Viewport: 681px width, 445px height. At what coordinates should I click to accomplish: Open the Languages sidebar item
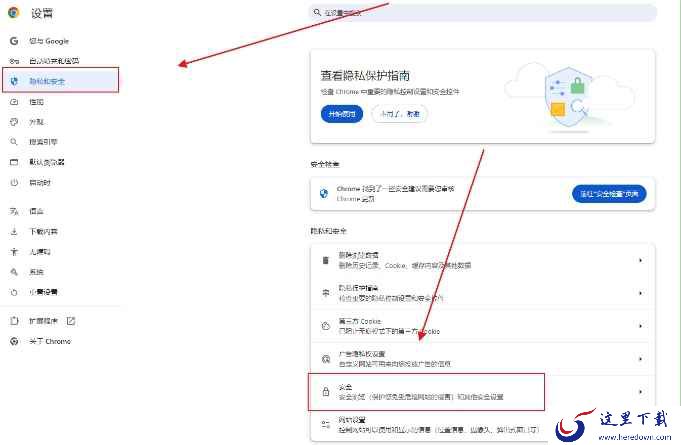36,211
